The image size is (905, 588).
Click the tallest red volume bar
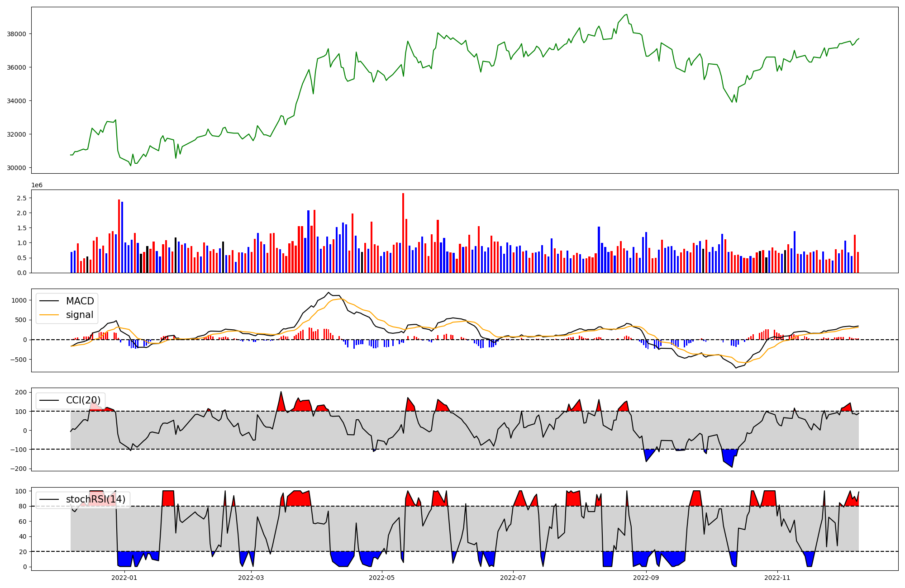(403, 233)
